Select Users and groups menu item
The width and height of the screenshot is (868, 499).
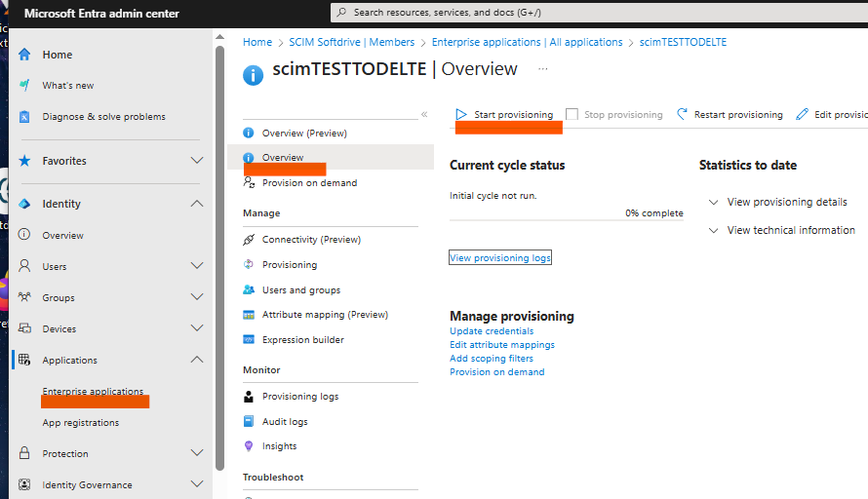point(301,289)
